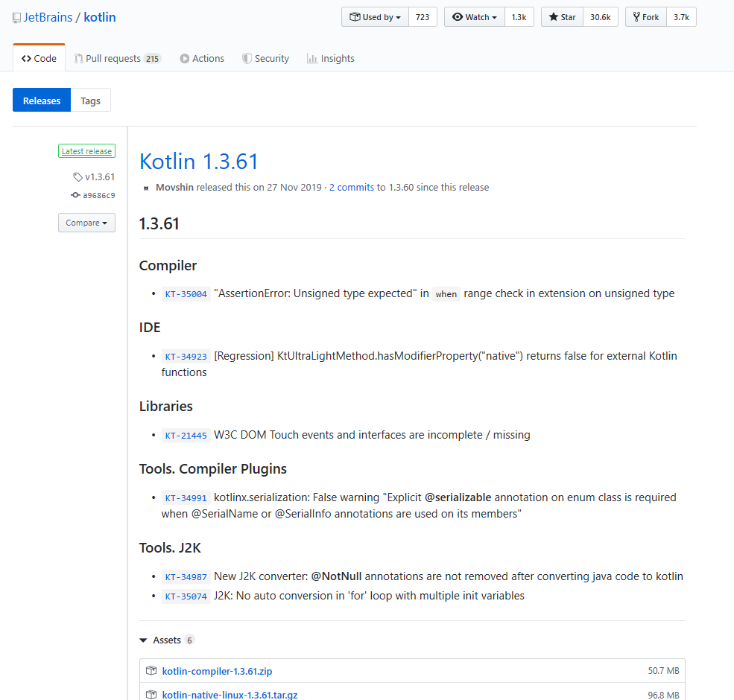Screen dimensions: 734x700
Task: Mention link @serializable in release notes
Action: coord(458,497)
